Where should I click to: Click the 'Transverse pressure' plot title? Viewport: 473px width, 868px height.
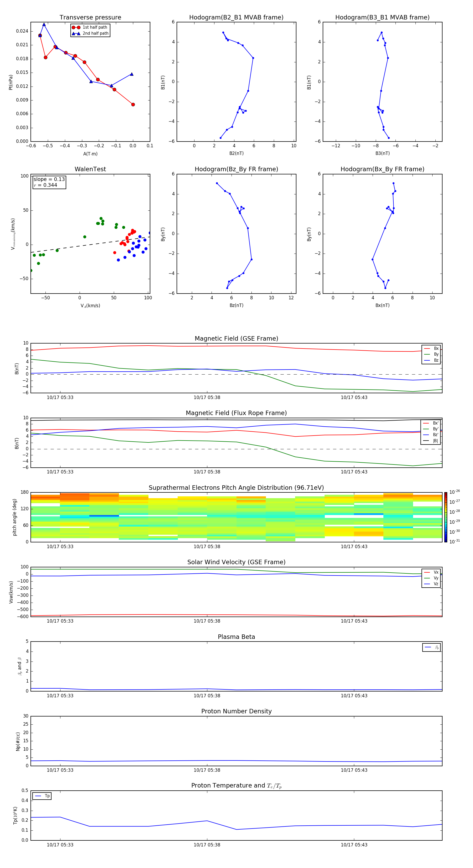90,18
